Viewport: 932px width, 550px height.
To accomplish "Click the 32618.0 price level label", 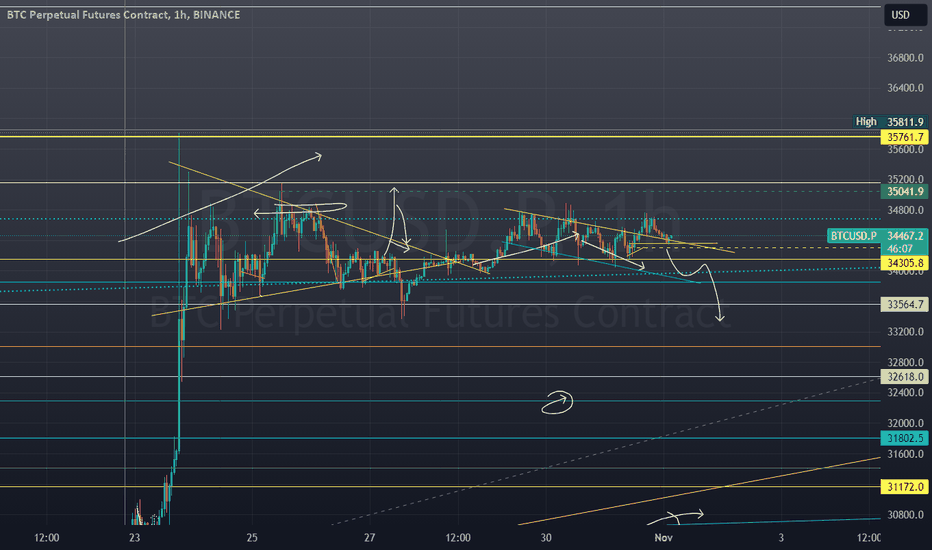I will (904, 376).
